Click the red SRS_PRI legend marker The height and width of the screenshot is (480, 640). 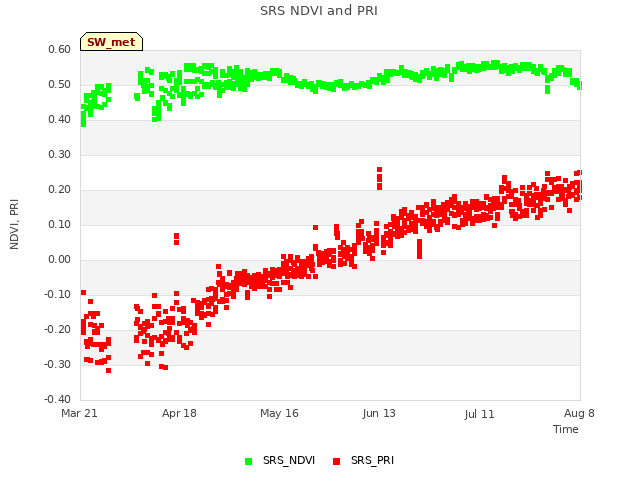pos(336,461)
